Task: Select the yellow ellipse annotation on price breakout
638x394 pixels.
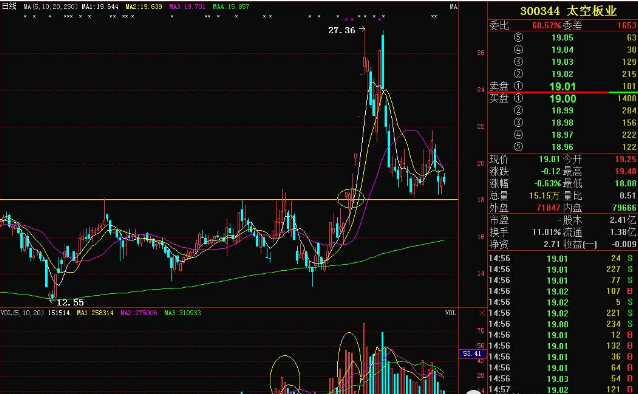Action: coord(350,199)
